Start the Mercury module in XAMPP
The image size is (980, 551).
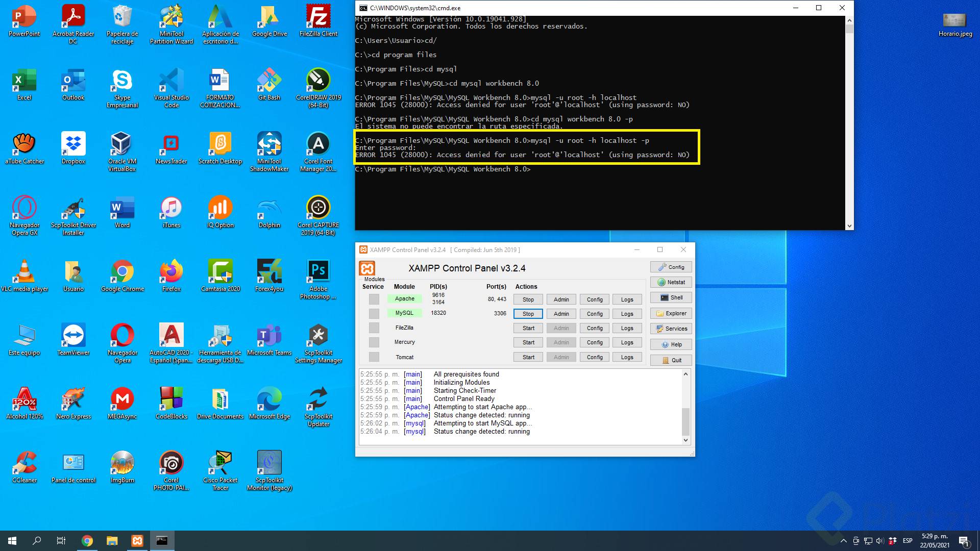tap(528, 342)
